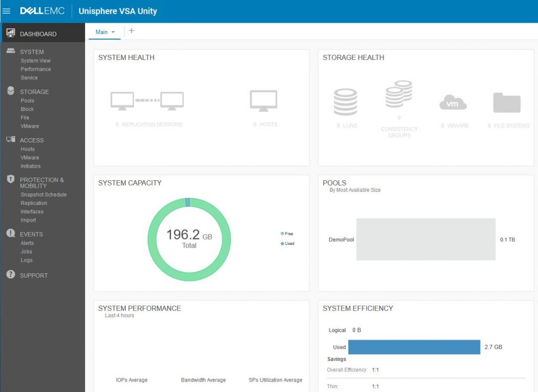The width and height of the screenshot is (538, 392).
Task: Click the '0 HOSTS' label
Action: (265, 124)
